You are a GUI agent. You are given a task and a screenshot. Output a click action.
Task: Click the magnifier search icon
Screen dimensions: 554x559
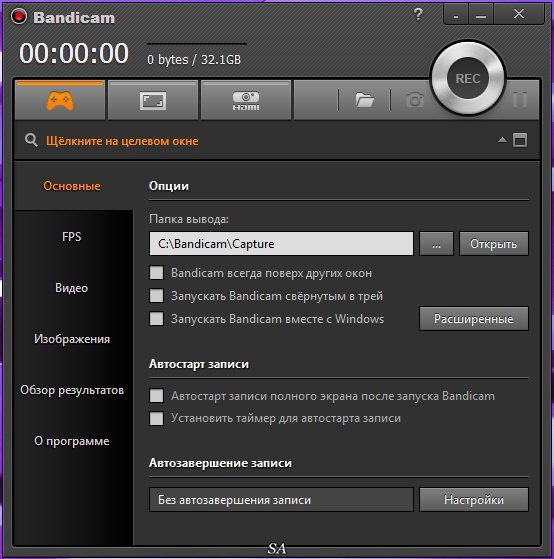click(31, 140)
